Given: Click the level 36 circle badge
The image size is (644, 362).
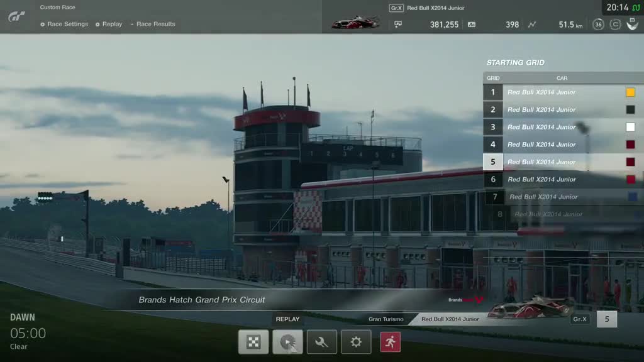Looking at the screenshot, I should (599, 25).
